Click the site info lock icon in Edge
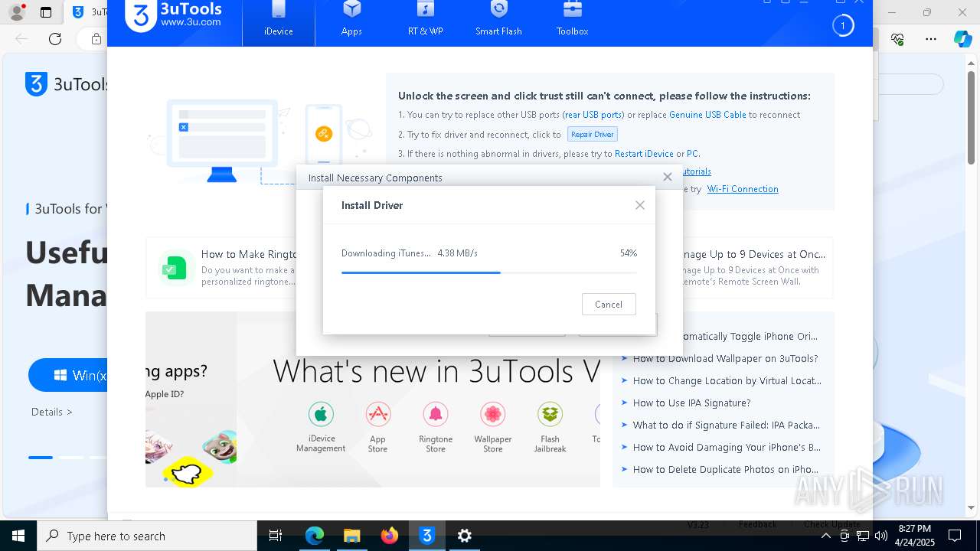 tap(96, 39)
